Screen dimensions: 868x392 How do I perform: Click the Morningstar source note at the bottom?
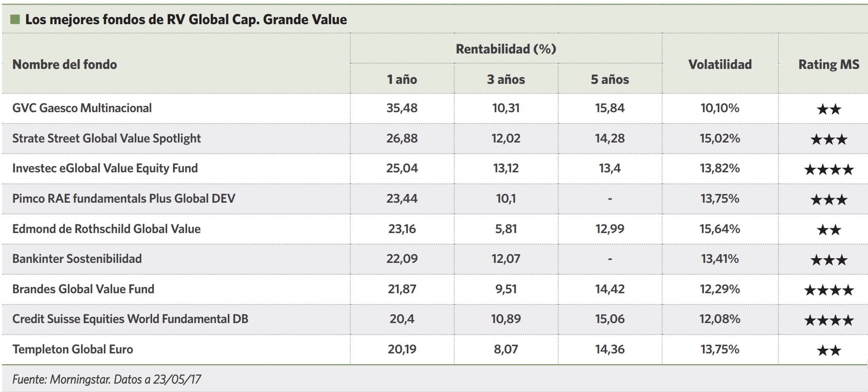click(x=106, y=380)
